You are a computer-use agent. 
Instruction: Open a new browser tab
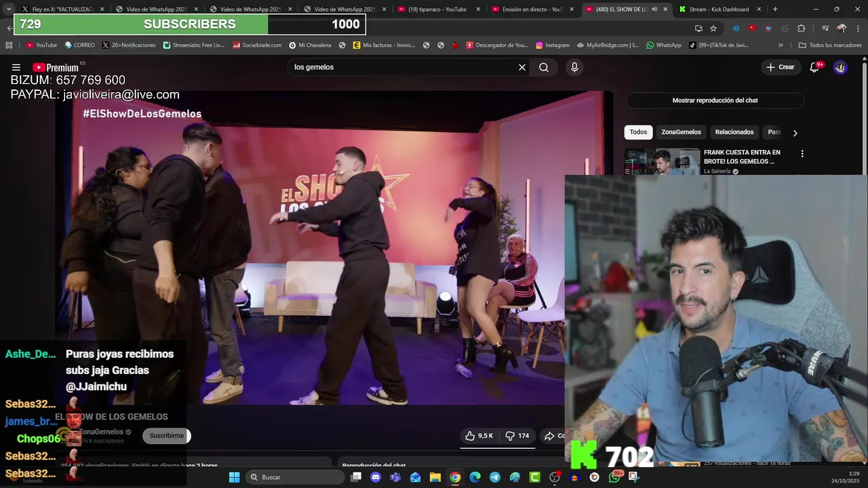pos(775,9)
